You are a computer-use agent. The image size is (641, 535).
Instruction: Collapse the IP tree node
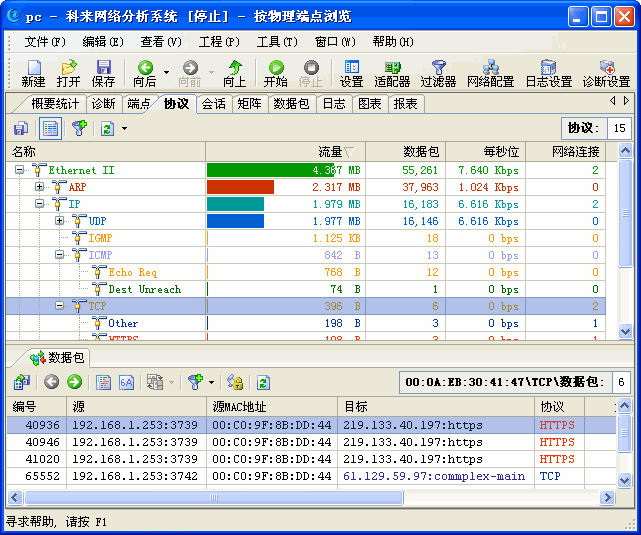tap(39, 203)
